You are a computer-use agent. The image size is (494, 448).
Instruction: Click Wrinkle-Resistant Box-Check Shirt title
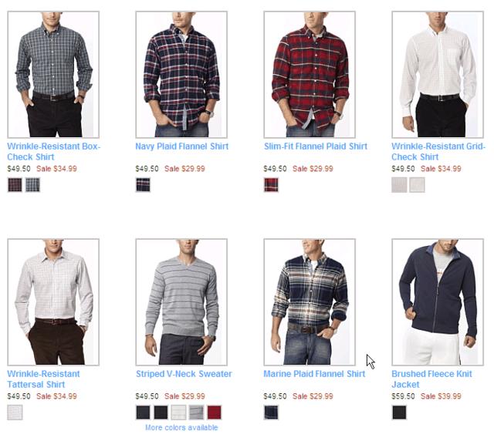(x=53, y=151)
